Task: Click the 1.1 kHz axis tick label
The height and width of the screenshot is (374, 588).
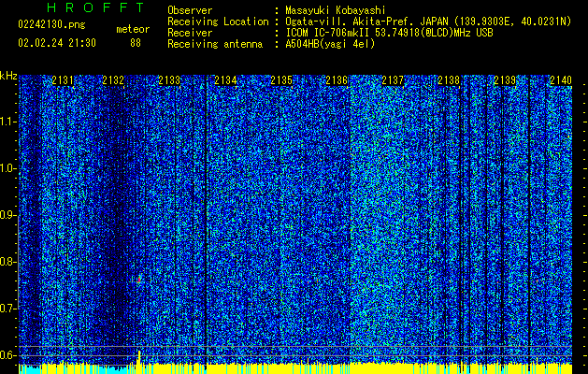Action: click(x=8, y=122)
